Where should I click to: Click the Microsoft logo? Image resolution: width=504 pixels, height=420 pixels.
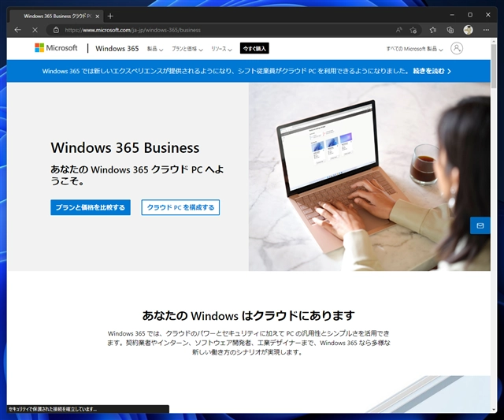56,48
